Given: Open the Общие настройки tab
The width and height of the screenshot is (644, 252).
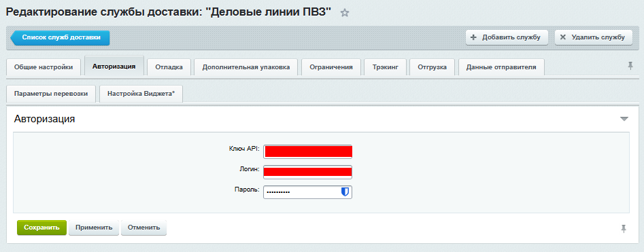Looking at the screenshot, I should [x=44, y=67].
